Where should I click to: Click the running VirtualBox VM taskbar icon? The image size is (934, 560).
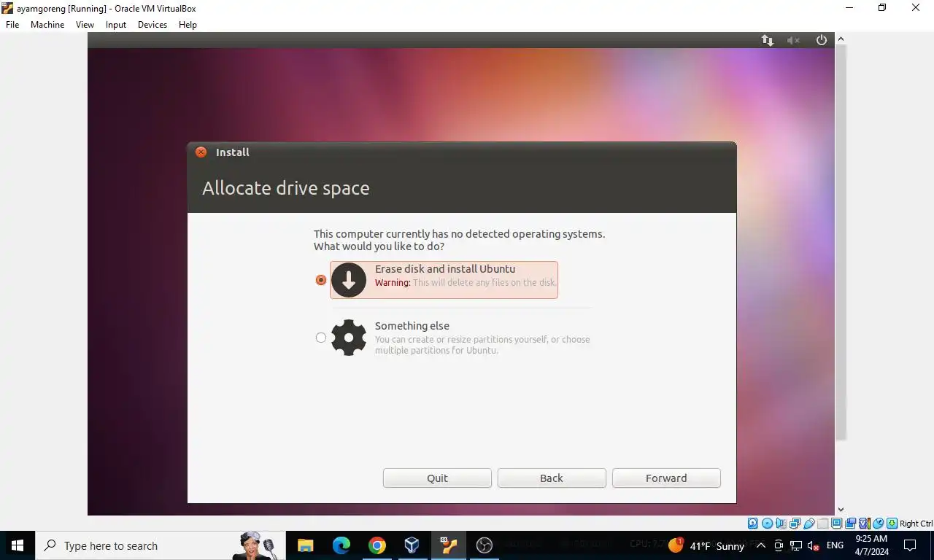(x=448, y=545)
